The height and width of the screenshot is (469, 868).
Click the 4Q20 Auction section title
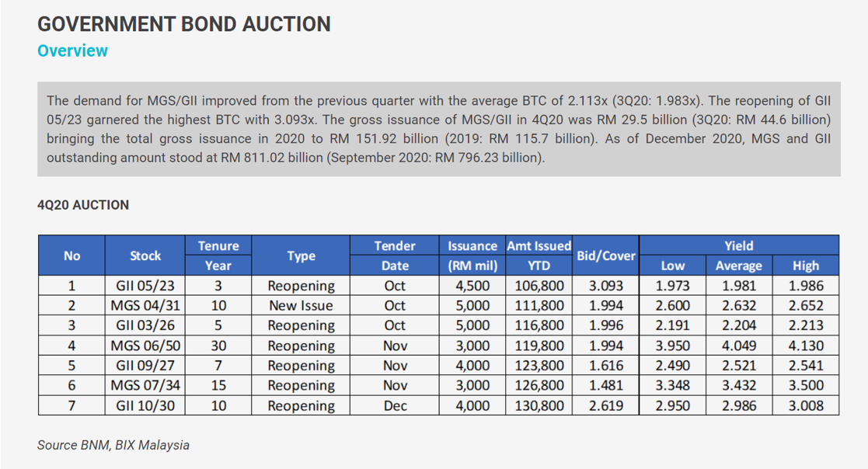point(83,205)
